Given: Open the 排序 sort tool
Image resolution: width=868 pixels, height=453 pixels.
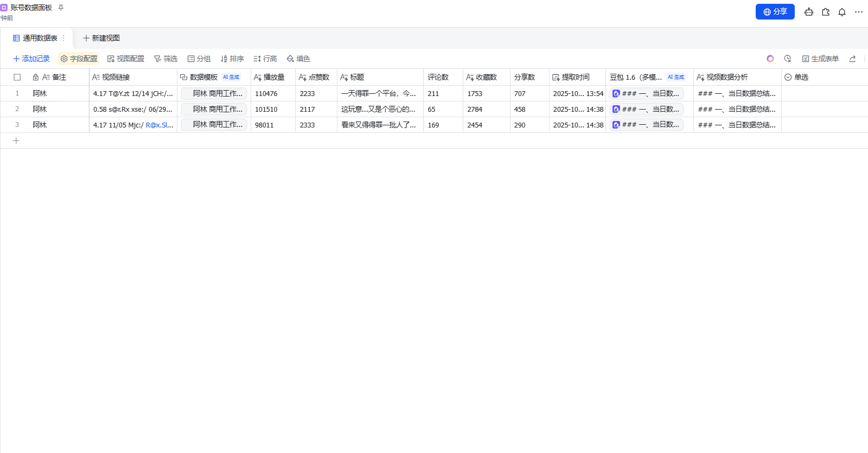Looking at the screenshot, I should coord(232,59).
